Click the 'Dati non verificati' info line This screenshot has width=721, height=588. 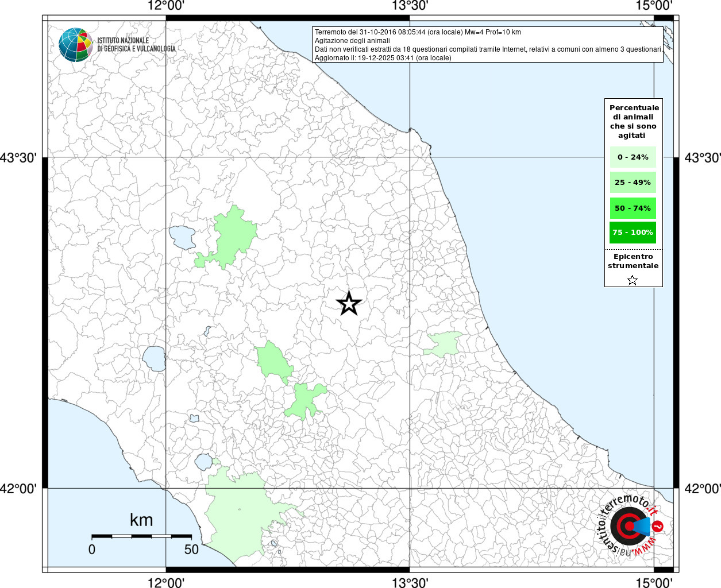tap(488, 49)
